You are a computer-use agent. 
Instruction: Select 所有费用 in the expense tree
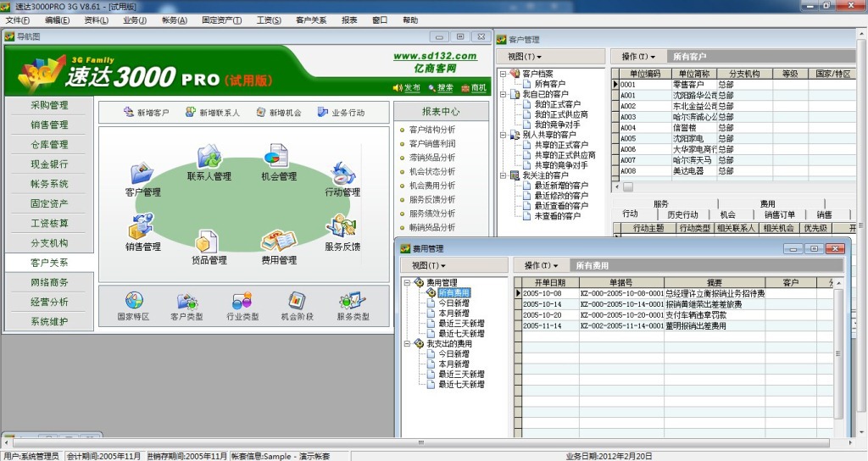coord(453,292)
